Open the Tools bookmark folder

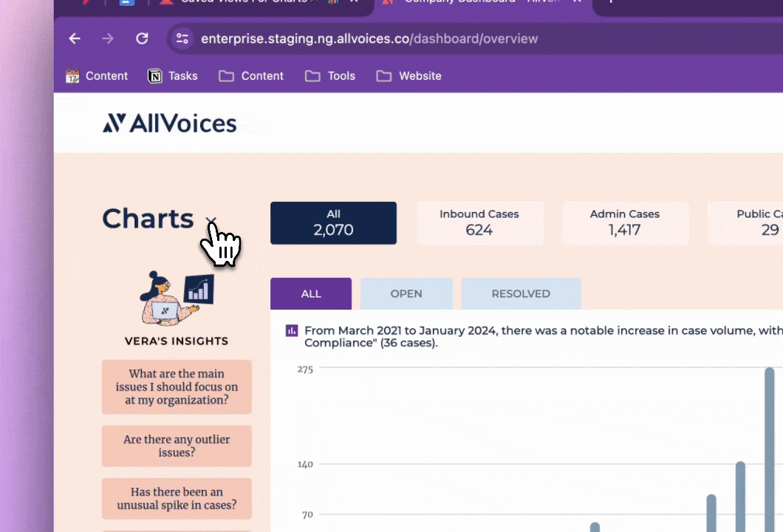coord(330,76)
